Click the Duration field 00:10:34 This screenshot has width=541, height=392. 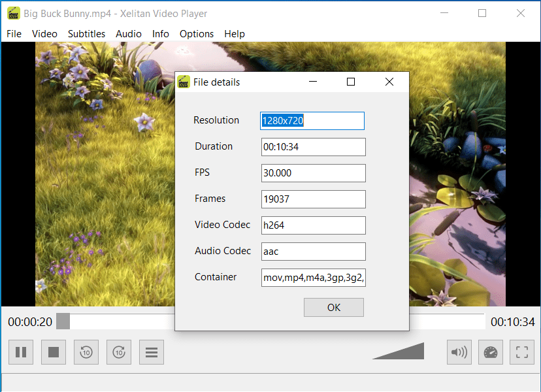[313, 147]
